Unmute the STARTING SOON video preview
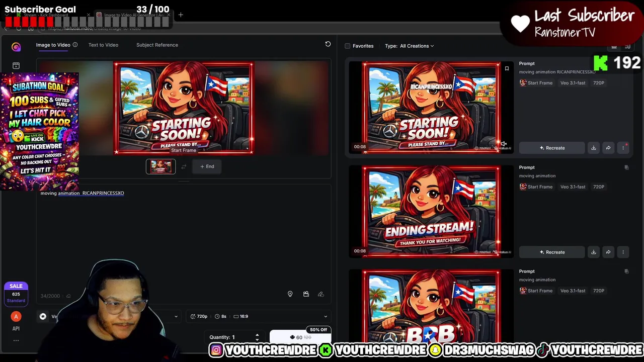 point(504,144)
